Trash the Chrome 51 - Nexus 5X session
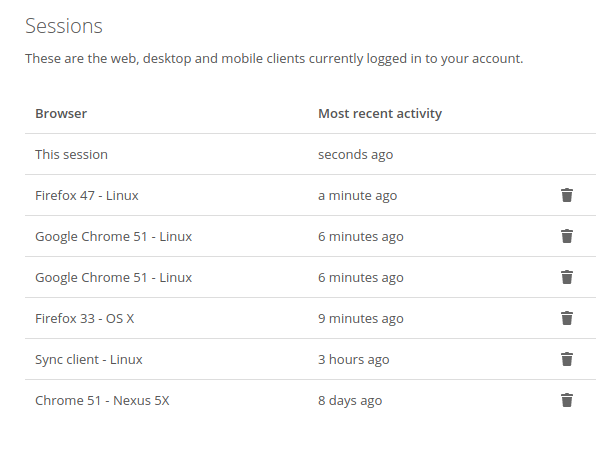 tap(567, 400)
